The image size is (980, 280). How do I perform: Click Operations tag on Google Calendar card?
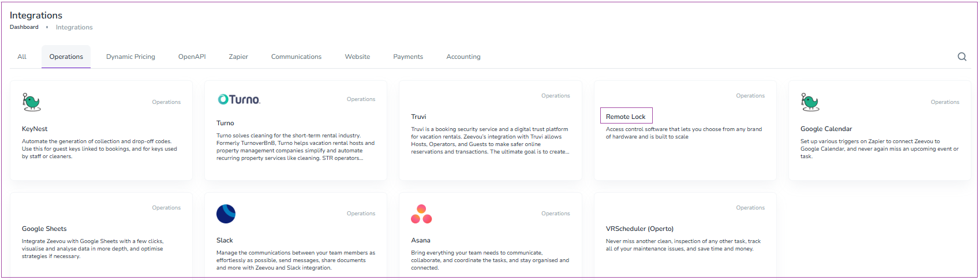pos(945,102)
